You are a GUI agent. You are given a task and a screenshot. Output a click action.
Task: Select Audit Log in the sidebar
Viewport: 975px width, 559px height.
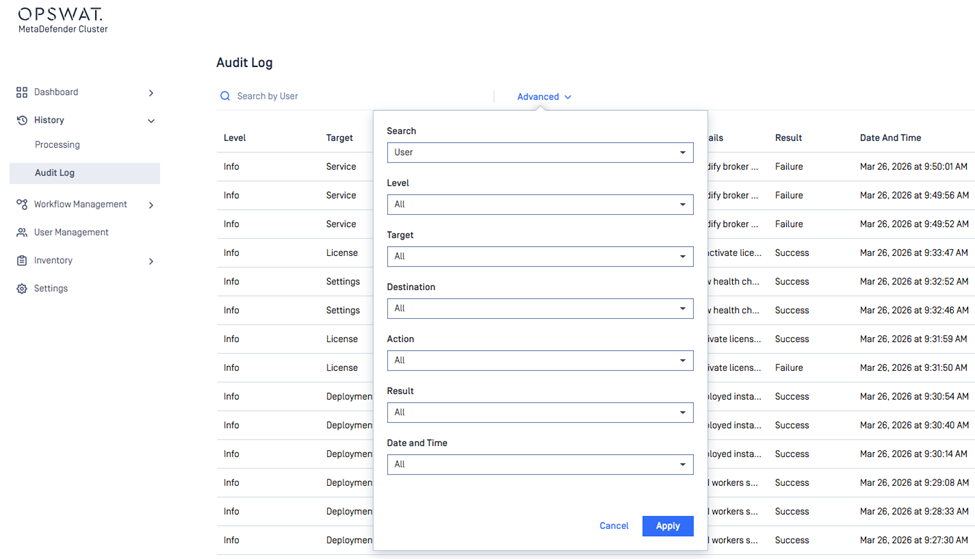pyautogui.click(x=55, y=173)
